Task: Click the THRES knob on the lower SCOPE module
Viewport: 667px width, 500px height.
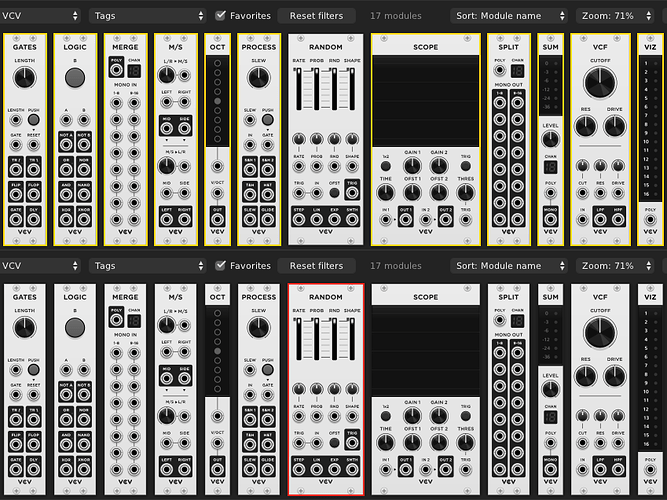Action: [466, 443]
